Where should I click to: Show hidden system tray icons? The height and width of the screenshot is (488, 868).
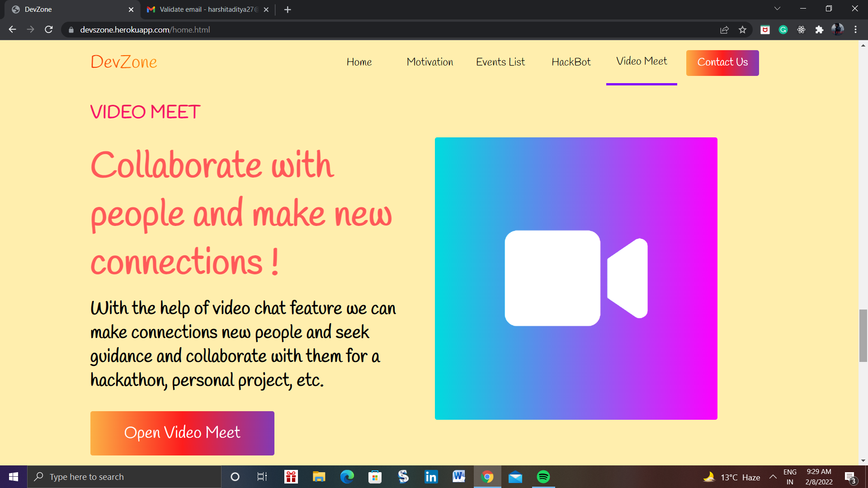773,477
